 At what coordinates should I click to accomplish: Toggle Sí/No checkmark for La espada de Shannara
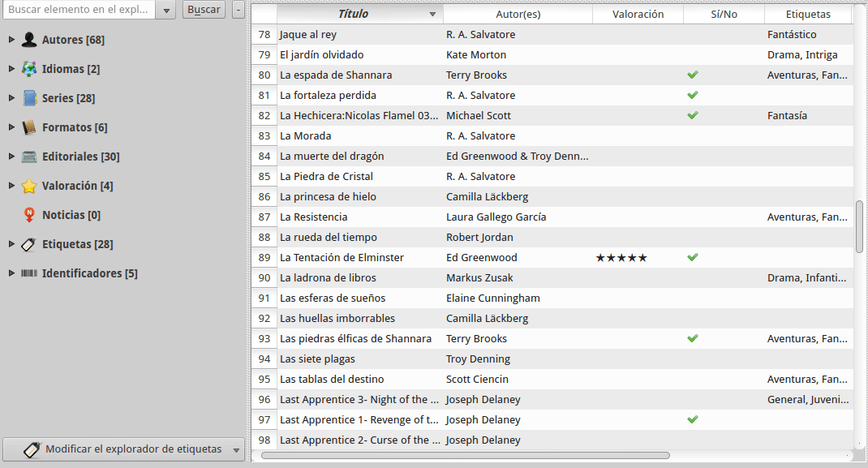[x=692, y=75]
